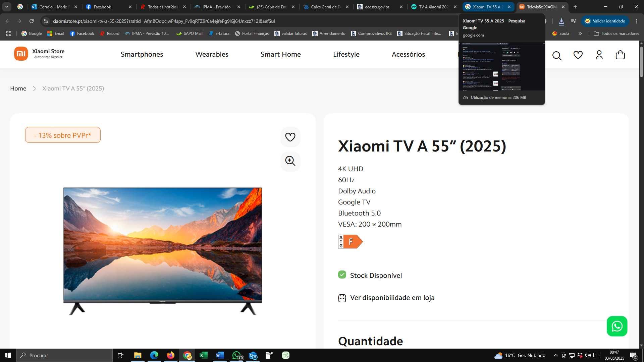Click the product TV image

coord(162,251)
